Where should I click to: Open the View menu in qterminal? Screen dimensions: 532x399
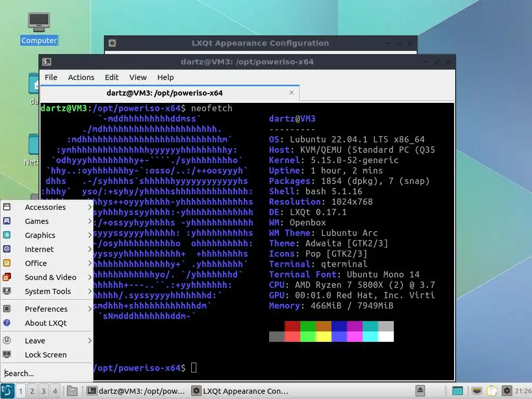[138, 77]
